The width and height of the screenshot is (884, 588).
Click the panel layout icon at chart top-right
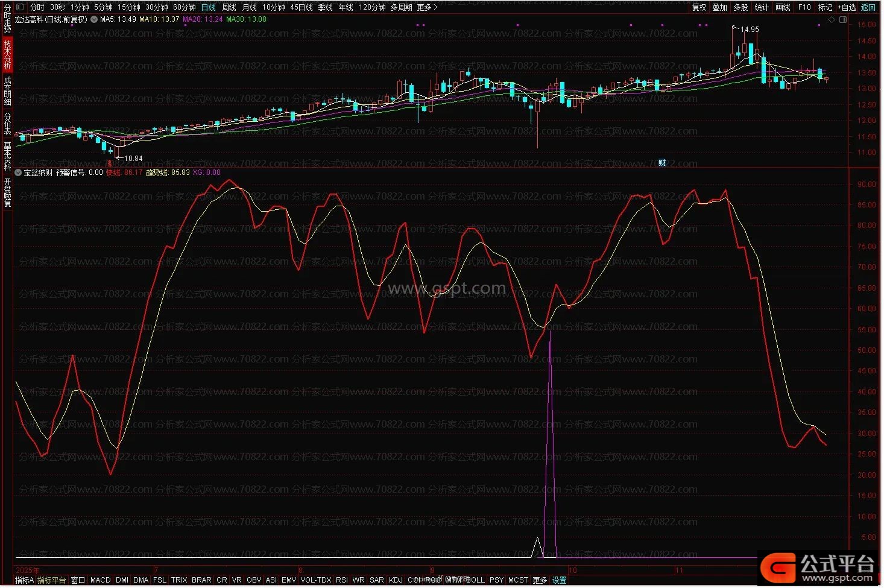[843, 20]
